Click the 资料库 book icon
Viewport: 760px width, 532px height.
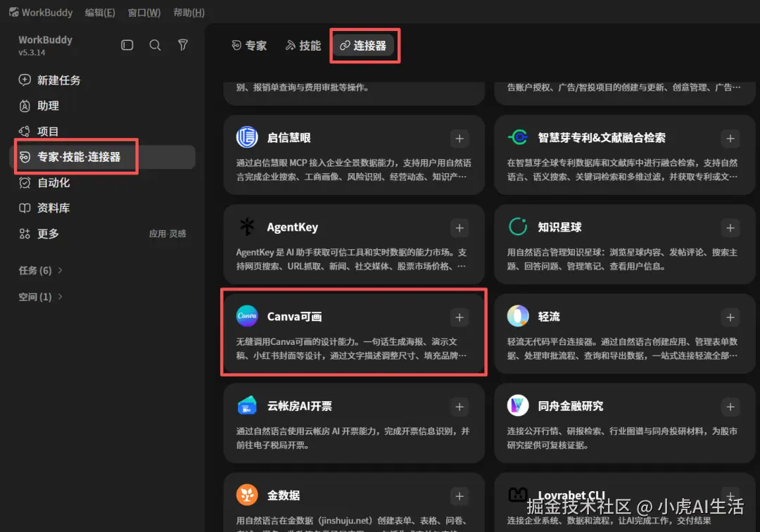[x=25, y=208]
